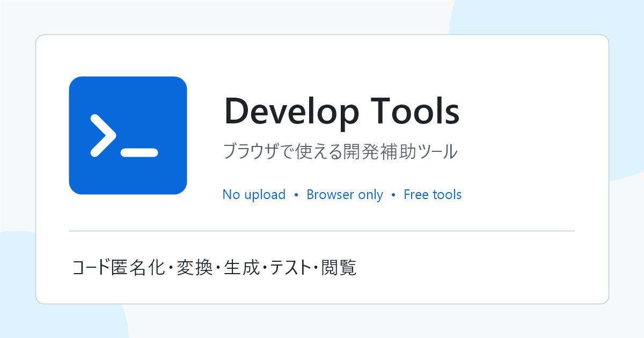Viewport: 644px width, 338px height.
Task: Click the "No upload" label
Action: coord(254,194)
